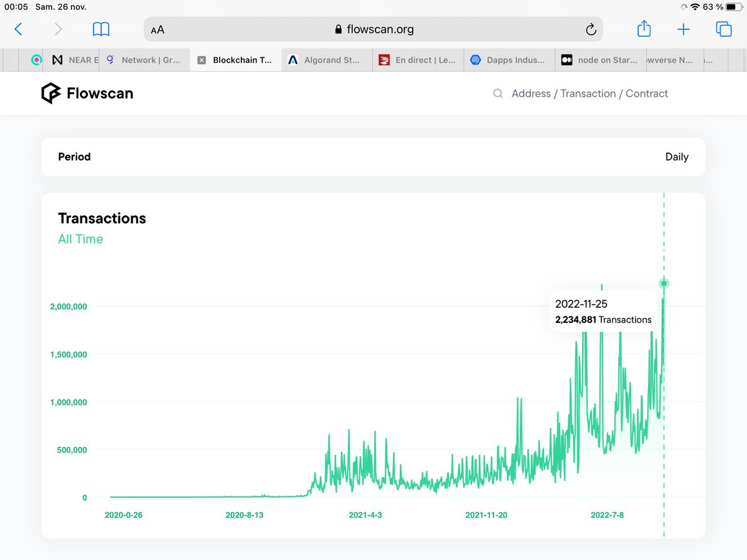Focus the Address / Transaction / Contract search
Screen dimensions: 747x560
pyautogui.click(x=590, y=93)
